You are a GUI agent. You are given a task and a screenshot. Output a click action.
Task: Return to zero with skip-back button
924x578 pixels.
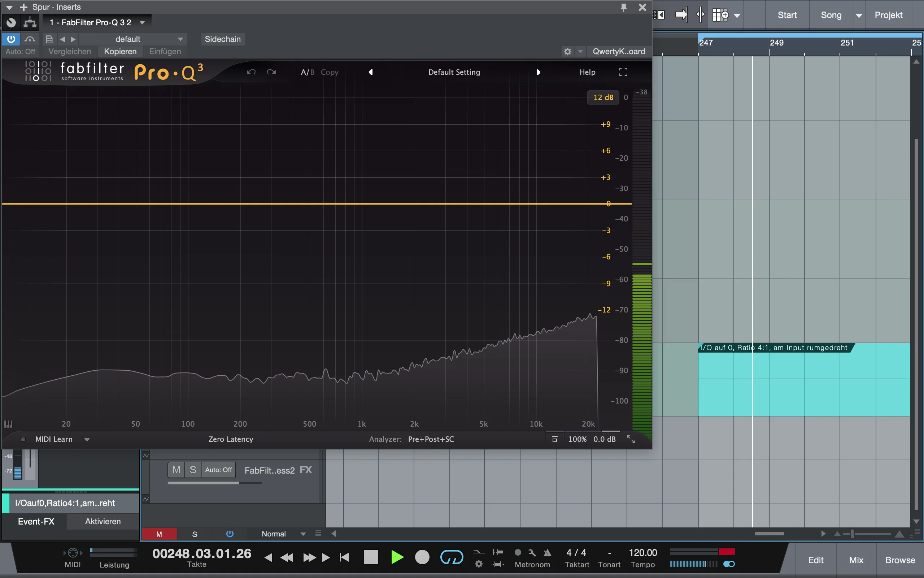coord(344,557)
